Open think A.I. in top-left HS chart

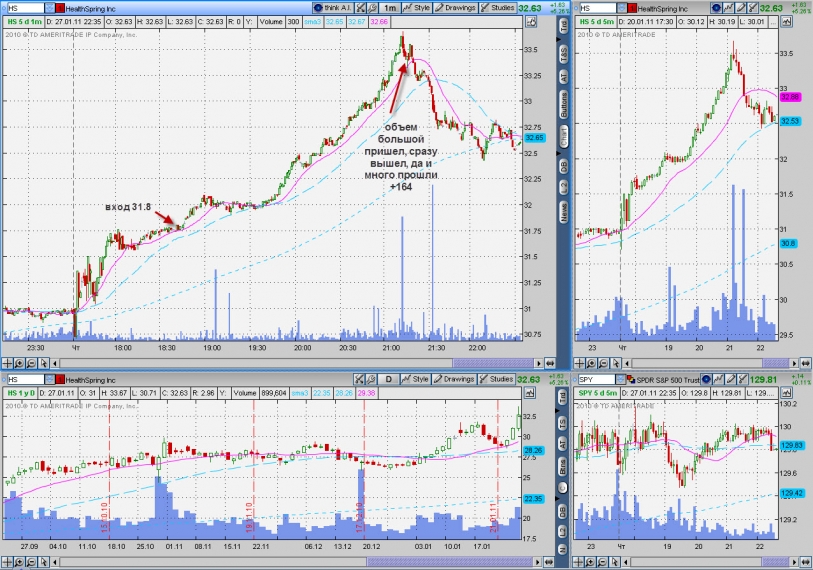pos(333,8)
